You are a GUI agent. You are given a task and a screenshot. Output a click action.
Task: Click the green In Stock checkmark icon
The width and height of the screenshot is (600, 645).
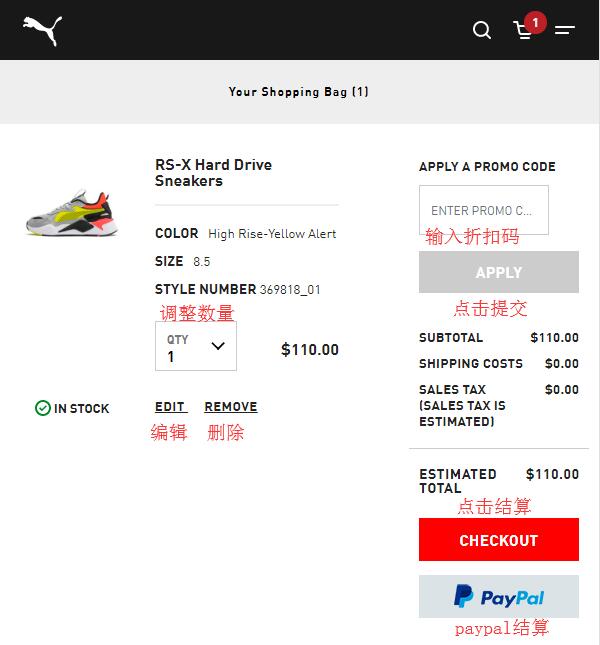point(43,408)
